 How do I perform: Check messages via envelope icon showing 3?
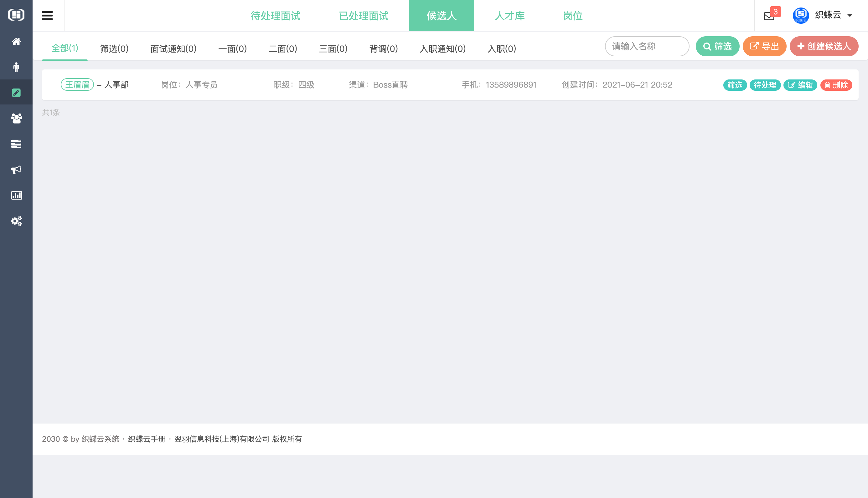[x=769, y=16]
